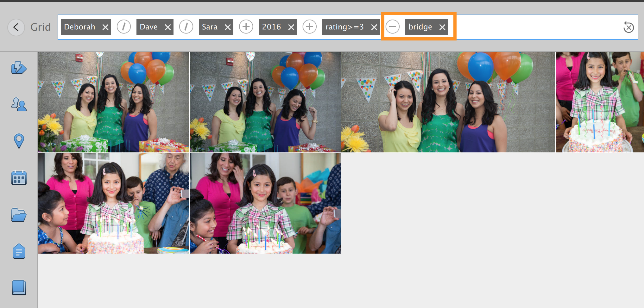Select the girl with birthday cake photo
The image size is (644, 308).
tap(600, 102)
